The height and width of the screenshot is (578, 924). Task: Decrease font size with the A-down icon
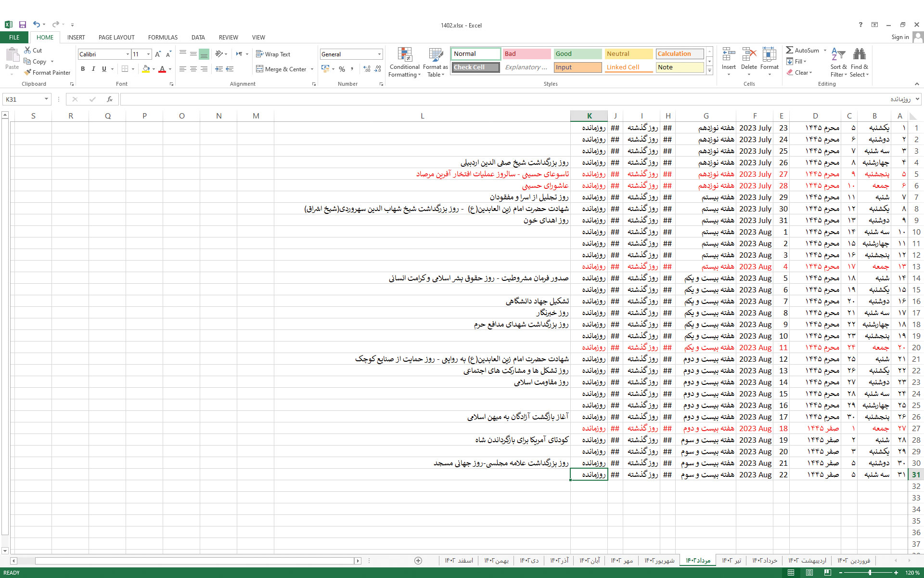point(168,54)
